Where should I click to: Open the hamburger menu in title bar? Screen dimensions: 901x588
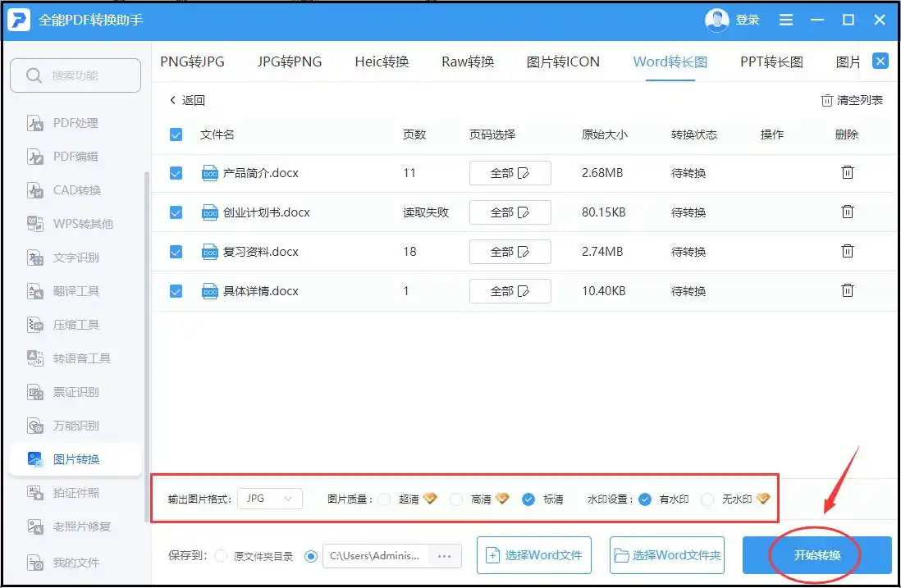[786, 20]
